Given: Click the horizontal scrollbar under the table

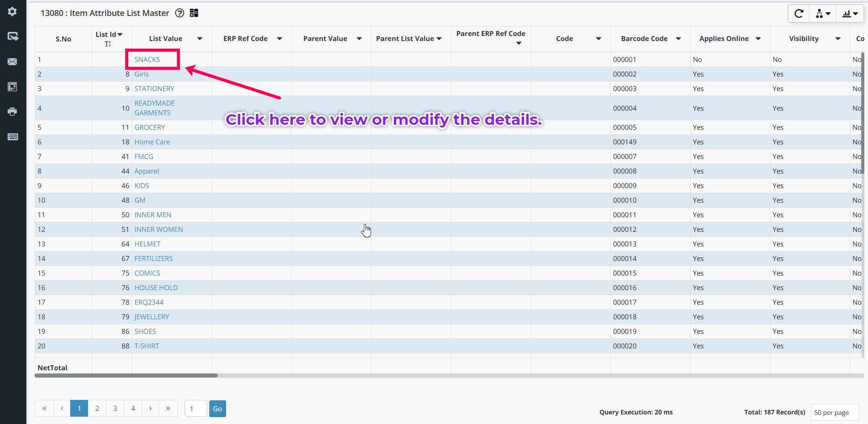Looking at the screenshot, I should (x=126, y=376).
